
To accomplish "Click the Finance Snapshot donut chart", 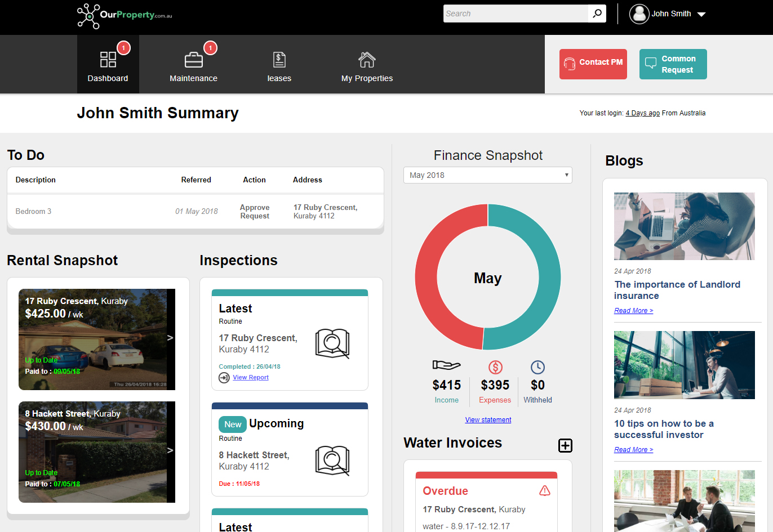I will pyautogui.click(x=487, y=278).
